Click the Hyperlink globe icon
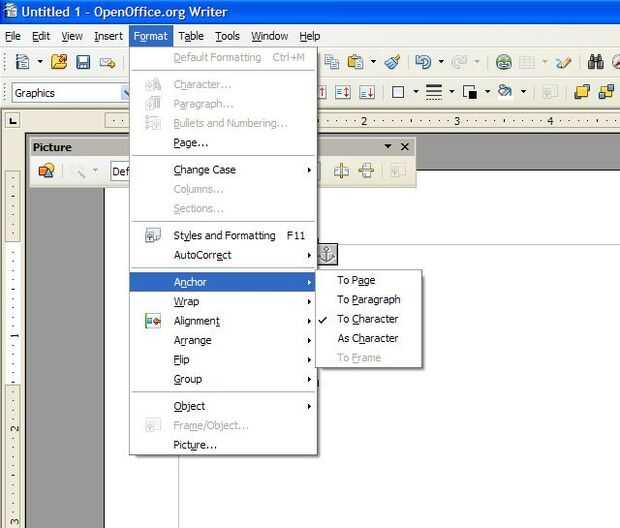 (x=504, y=62)
